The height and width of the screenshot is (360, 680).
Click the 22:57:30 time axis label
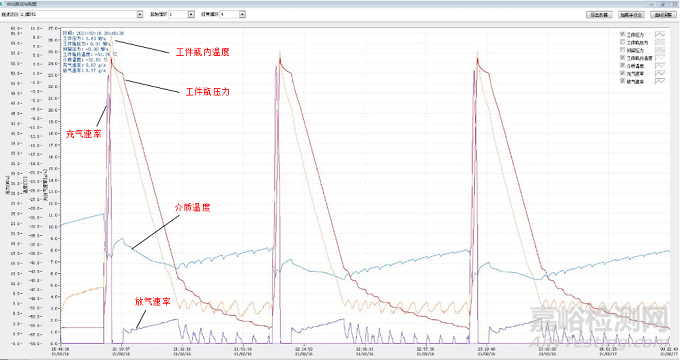coord(426,348)
